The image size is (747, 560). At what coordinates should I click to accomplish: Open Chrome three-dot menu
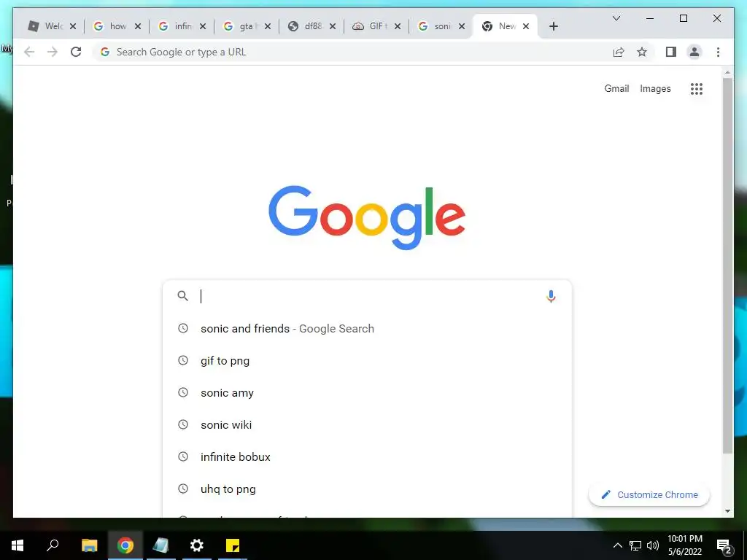718,52
